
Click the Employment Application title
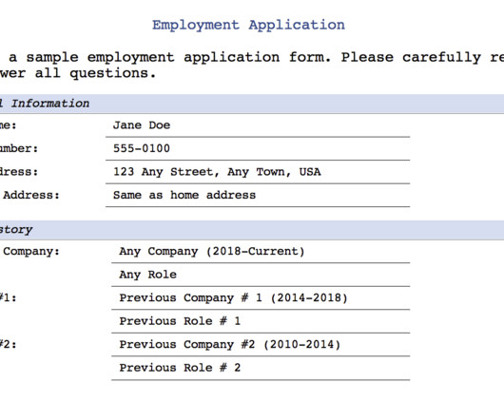pyautogui.click(x=248, y=25)
